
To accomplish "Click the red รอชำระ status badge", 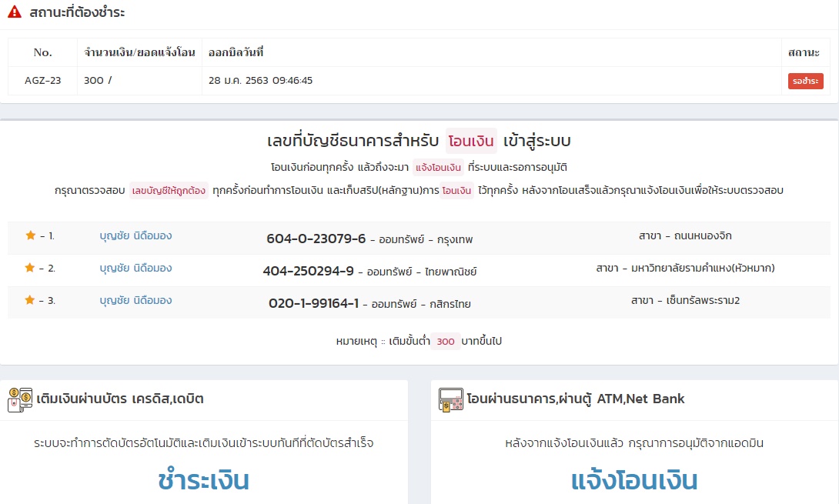I will [805, 81].
